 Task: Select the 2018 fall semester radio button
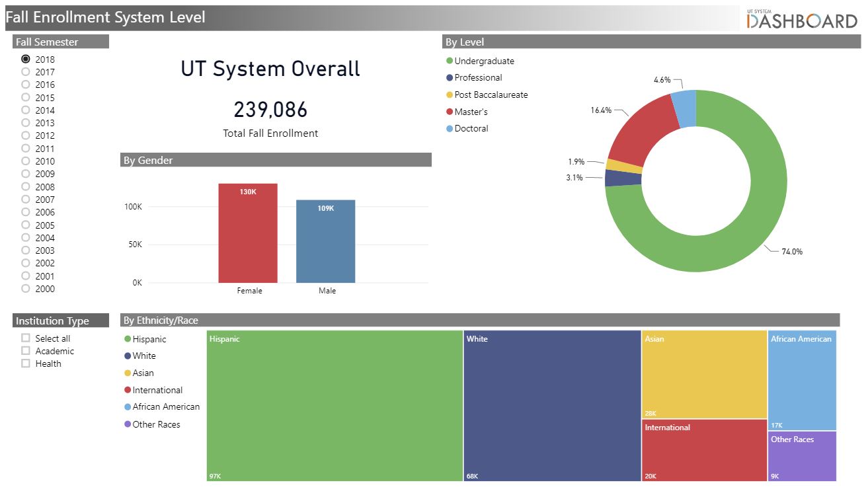(x=26, y=59)
